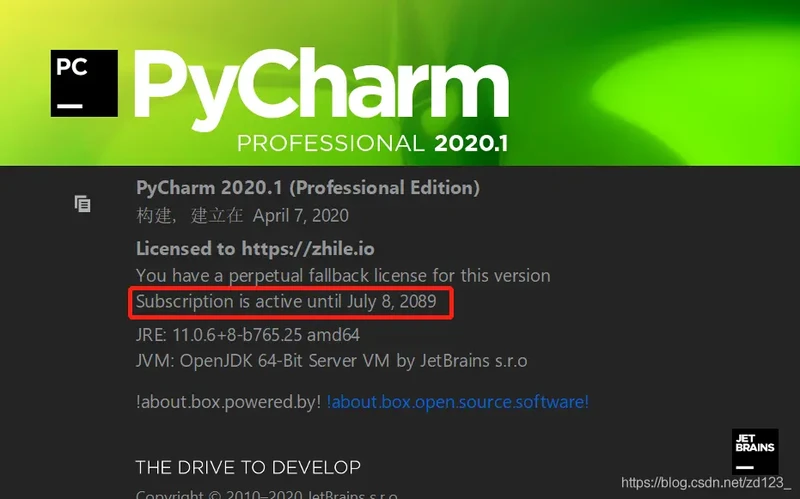Image resolution: width=800 pixels, height=499 pixels.
Task: Open the !about.box.open.source.software! link
Action: (458, 402)
